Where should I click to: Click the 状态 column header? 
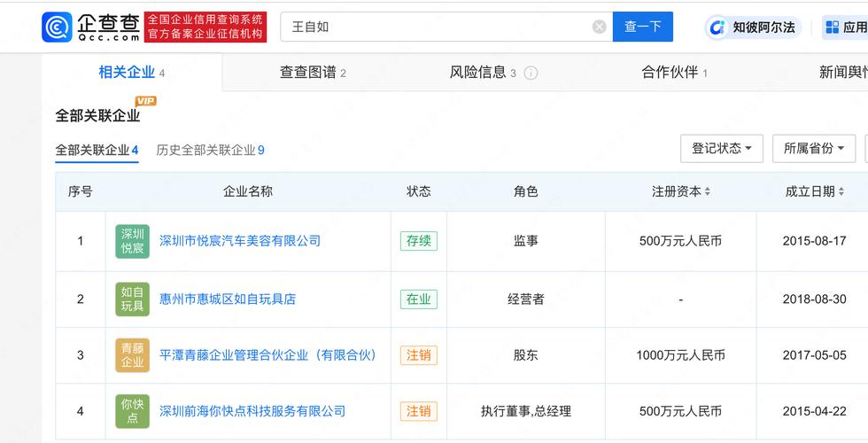(x=418, y=191)
